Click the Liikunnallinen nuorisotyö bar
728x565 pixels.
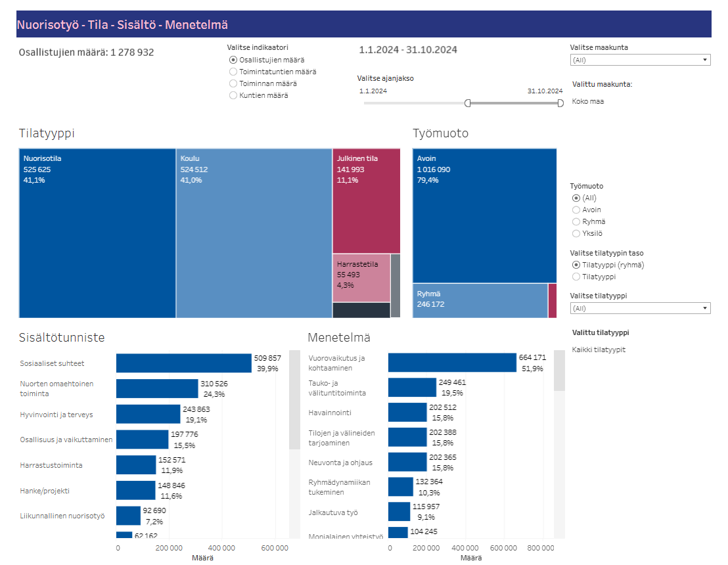tap(128, 516)
